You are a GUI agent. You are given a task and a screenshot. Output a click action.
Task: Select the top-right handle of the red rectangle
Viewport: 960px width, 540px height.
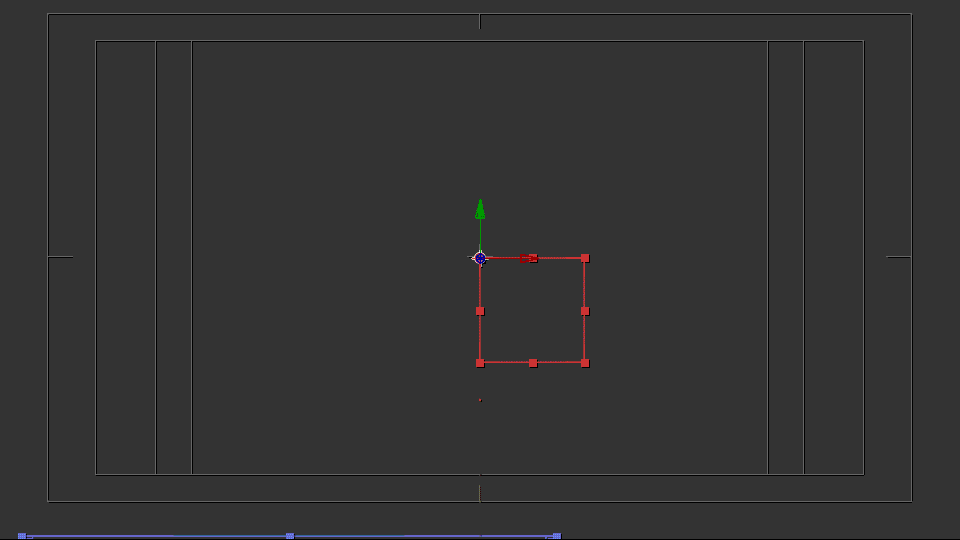[585, 258]
